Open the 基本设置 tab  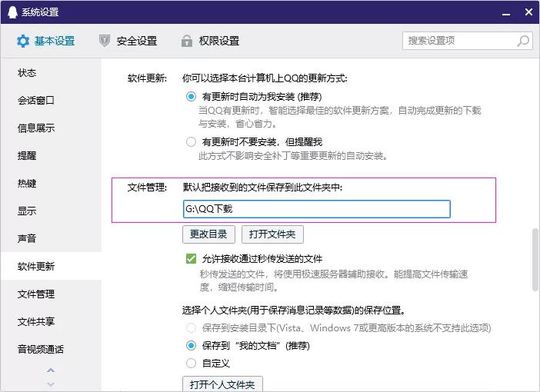click(x=46, y=41)
